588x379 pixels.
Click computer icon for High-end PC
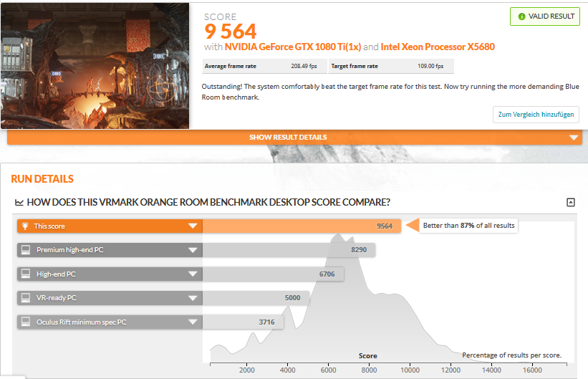(x=26, y=274)
